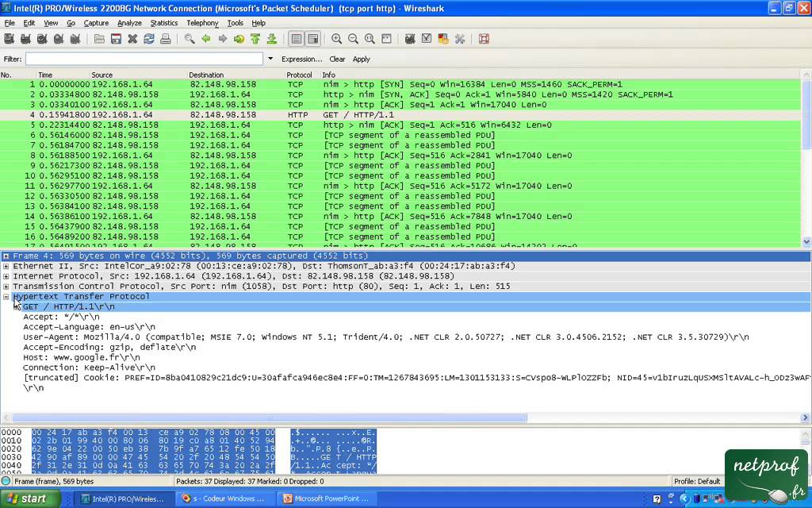Expand the Frame 4 tree node

click(6, 256)
